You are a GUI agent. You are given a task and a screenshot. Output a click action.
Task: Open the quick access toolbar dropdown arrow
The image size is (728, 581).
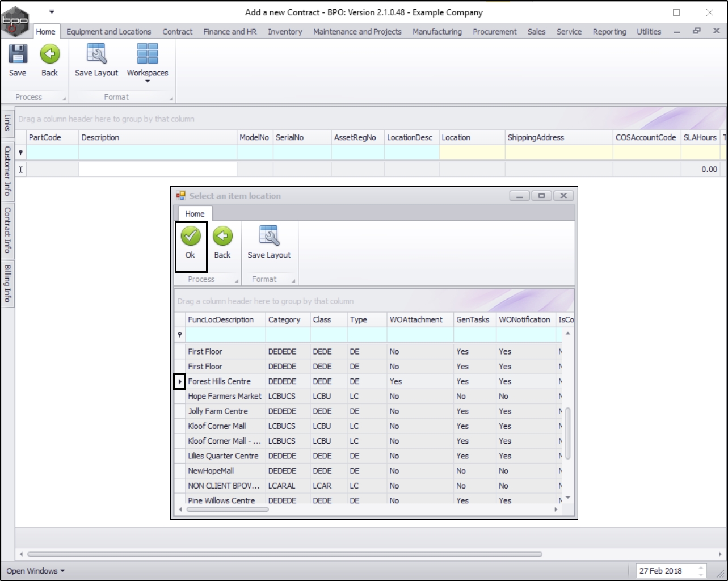[x=52, y=11]
